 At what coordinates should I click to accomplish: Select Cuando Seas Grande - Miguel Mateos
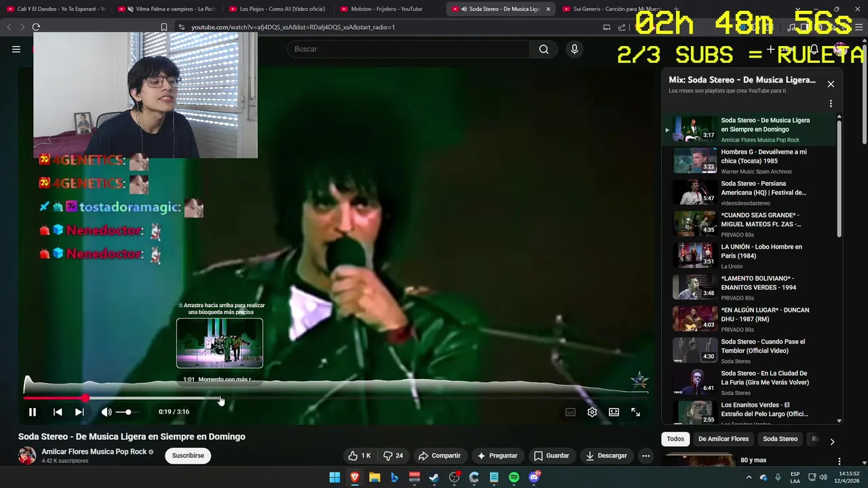point(749,224)
